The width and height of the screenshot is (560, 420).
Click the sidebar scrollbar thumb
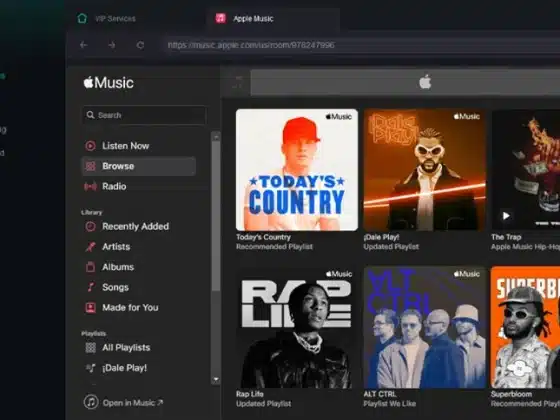pyautogui.click(x=216, y=216)
